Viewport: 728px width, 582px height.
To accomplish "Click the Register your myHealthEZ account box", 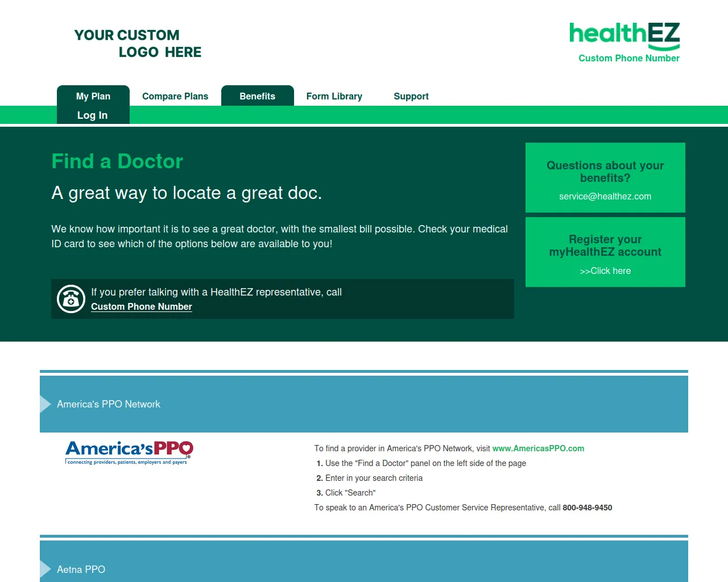I will [605, 252].
